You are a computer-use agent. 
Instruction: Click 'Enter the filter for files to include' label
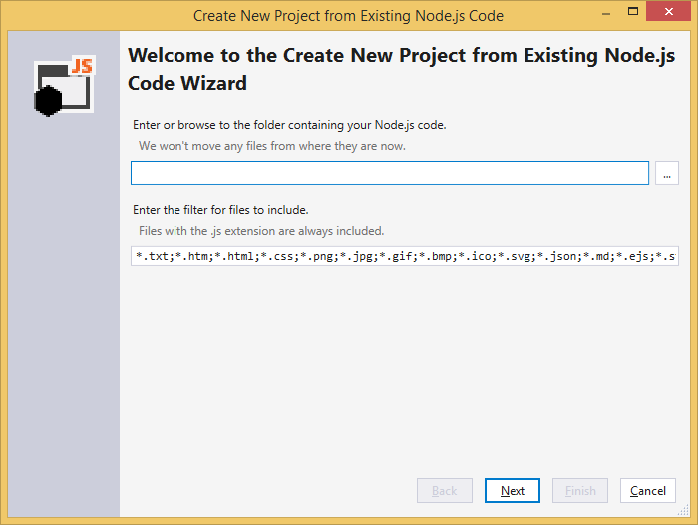click(221, 210)
